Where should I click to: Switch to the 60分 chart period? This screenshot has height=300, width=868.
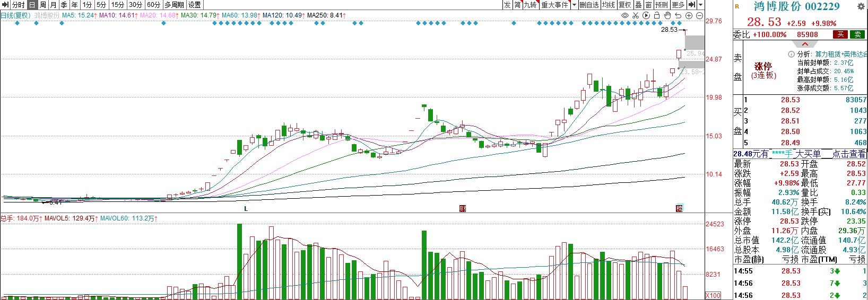click(154, 5)
